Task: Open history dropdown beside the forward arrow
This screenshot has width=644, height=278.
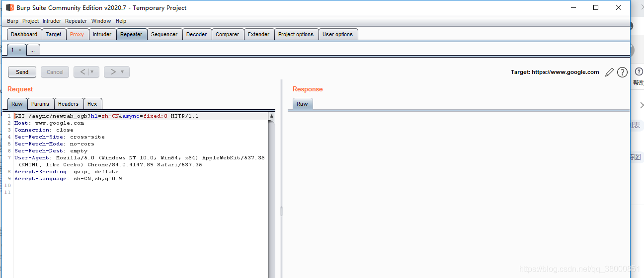Action: coord(123,72)
